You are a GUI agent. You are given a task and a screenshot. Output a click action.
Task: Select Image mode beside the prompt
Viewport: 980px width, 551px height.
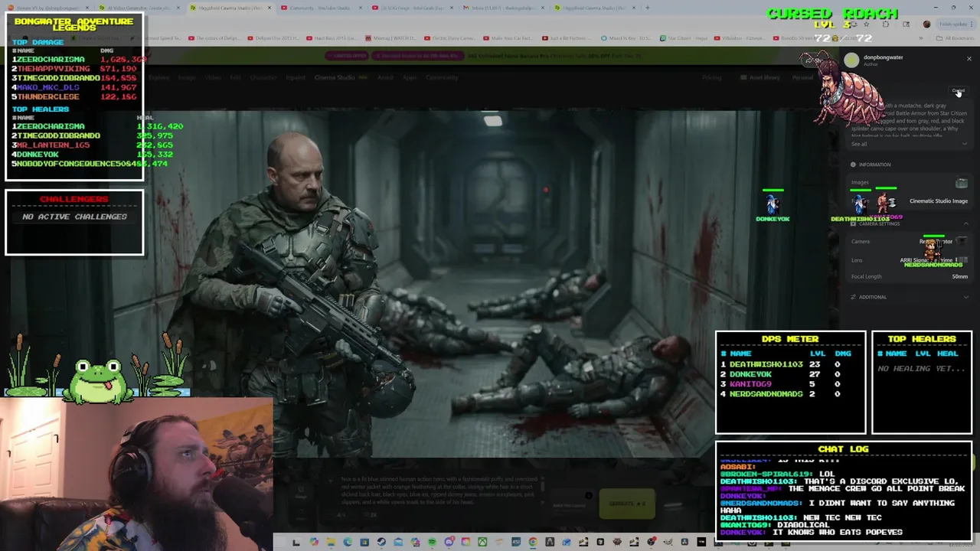pyautogui.click(x=301, y=492)
